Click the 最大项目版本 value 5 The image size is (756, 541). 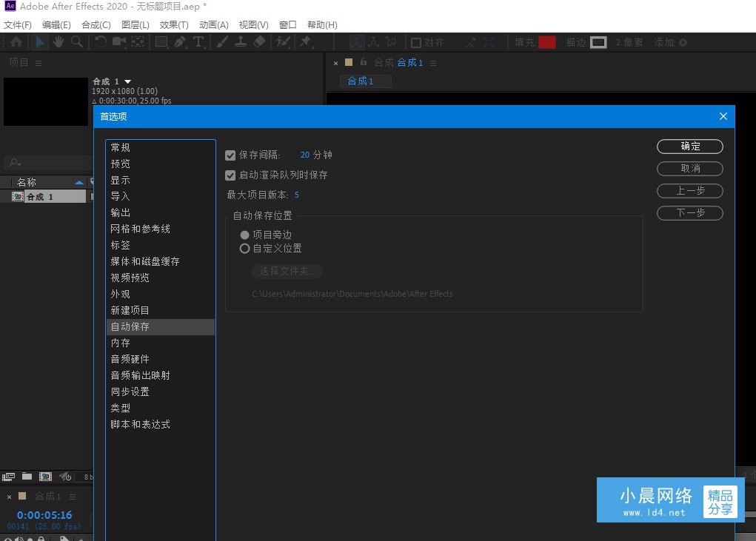click(296, 195)
